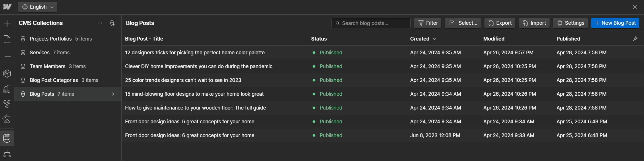This screenshot has width=644, height=161.
Task: Toggle sort arrow on Created column
Action: 434,39
